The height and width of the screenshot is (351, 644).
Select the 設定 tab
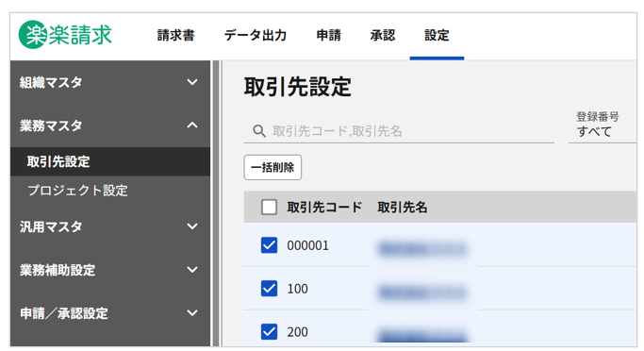coord(437,35)
